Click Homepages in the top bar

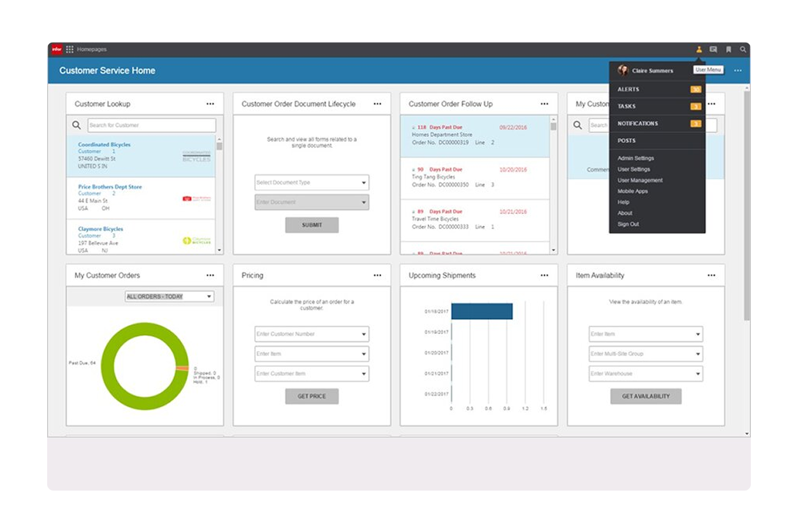point(91,49)
